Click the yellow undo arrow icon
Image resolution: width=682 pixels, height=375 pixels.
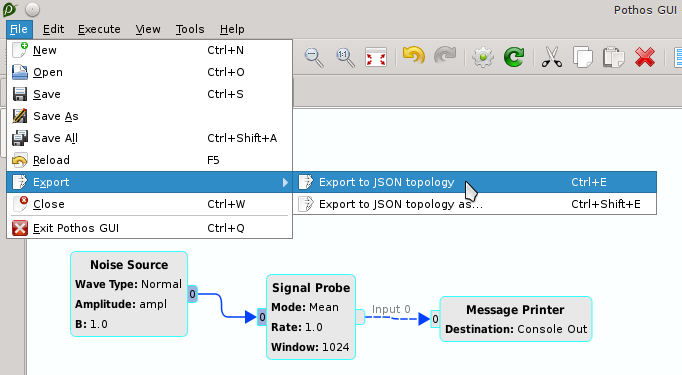414,56
